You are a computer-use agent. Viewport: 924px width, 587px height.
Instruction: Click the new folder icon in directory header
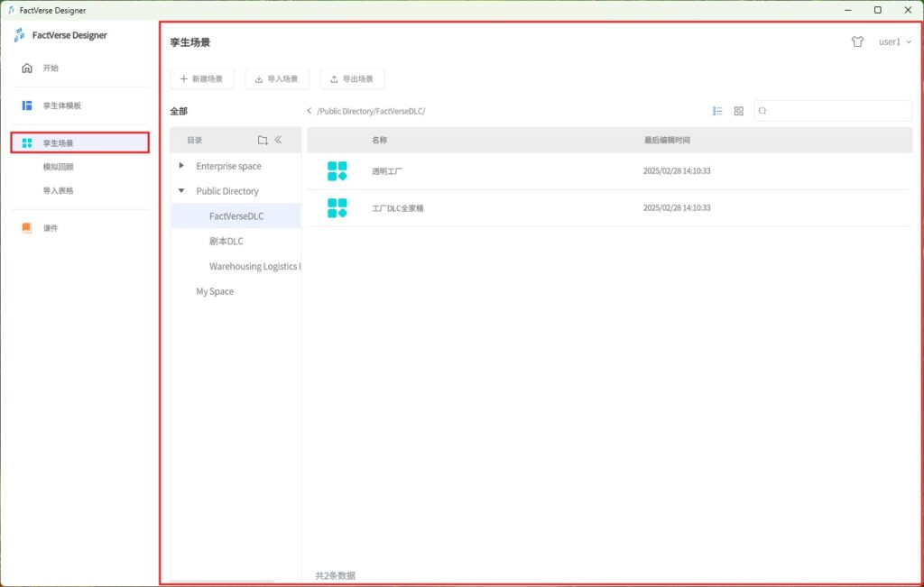(x=263, y=140)
